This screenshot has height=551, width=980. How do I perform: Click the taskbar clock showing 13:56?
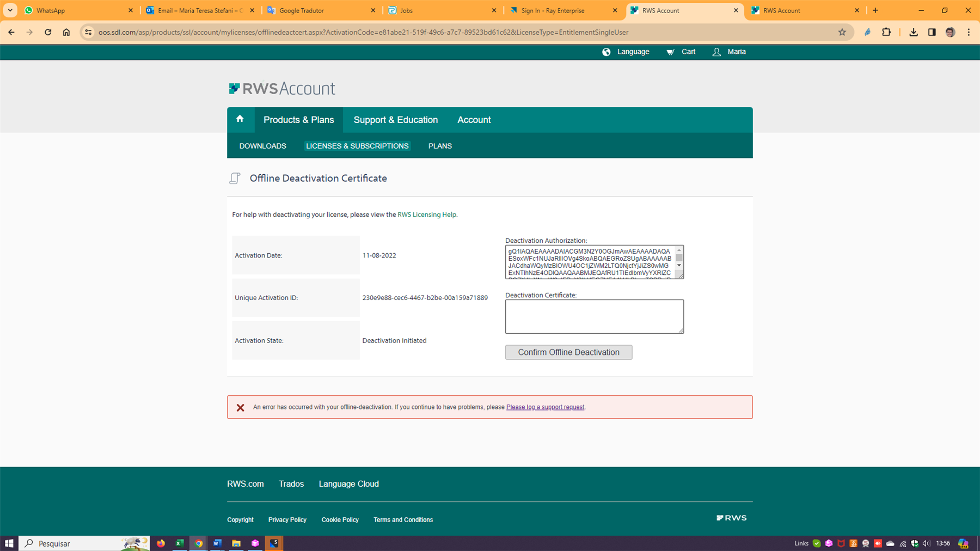click(x=943, y=543)
